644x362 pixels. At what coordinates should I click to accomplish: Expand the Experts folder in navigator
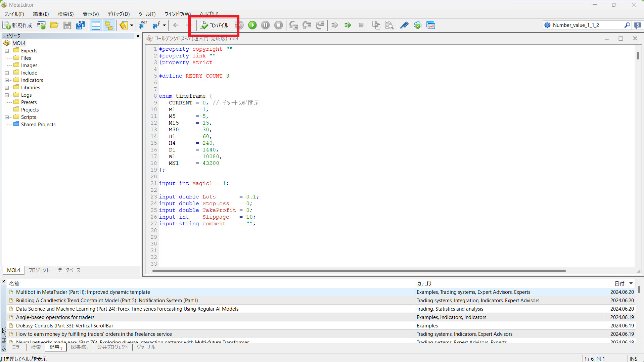[x=7, y=51]
